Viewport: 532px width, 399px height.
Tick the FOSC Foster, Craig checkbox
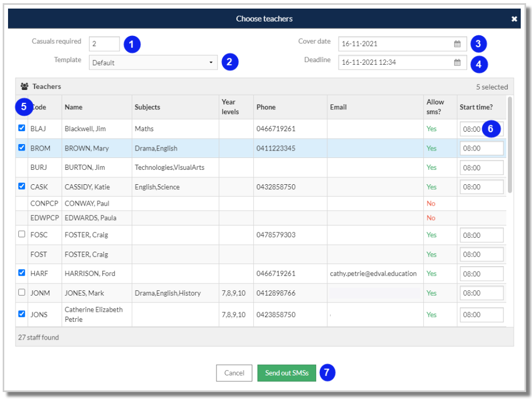22,235
